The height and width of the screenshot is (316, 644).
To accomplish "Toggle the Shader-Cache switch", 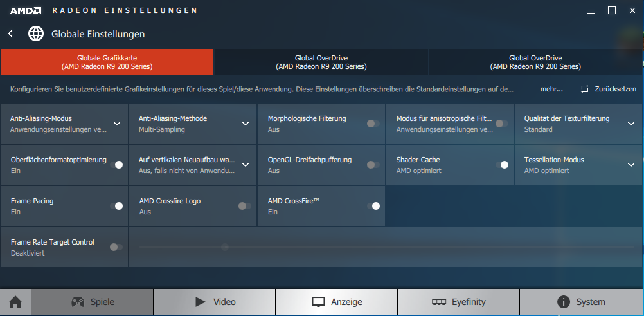I will click(x=502, y=165).
